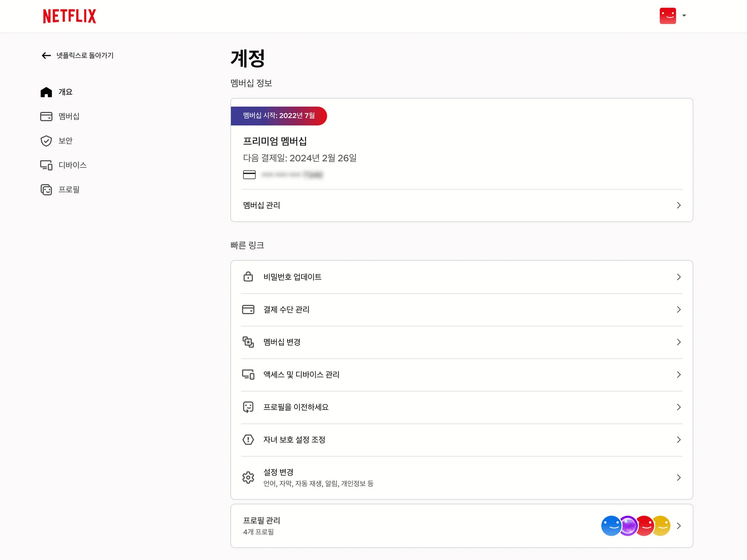Select the shield icon beside 보안
This screenshot has height=560, width=747.
click(x=46, y=141)
